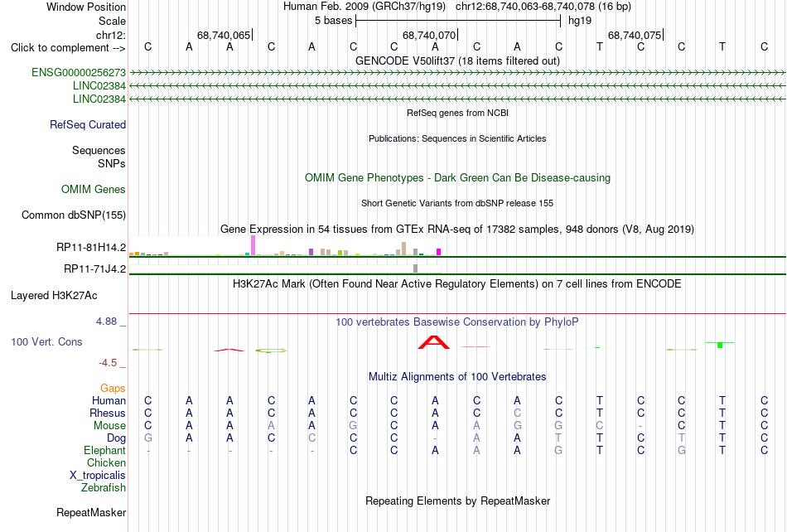Click the Dog species label
The height and width of the screenshot is (532, 787).
point(116,438)
